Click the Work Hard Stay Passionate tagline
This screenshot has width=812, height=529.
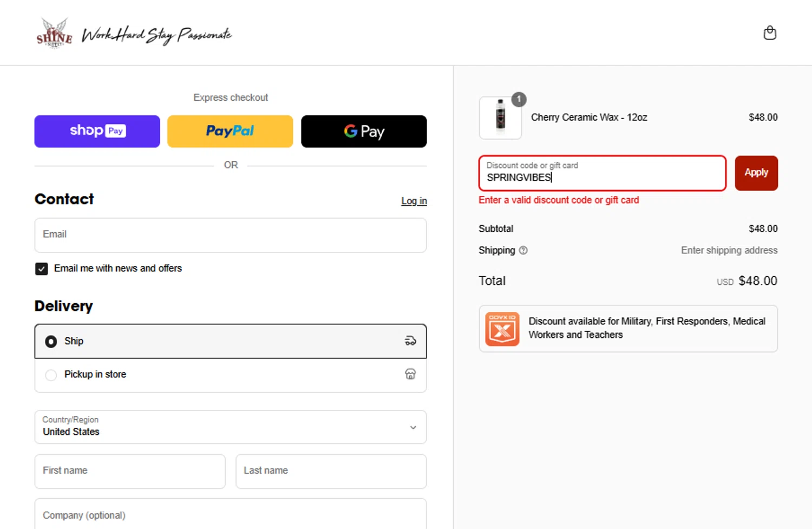click(x=156, y=35)
